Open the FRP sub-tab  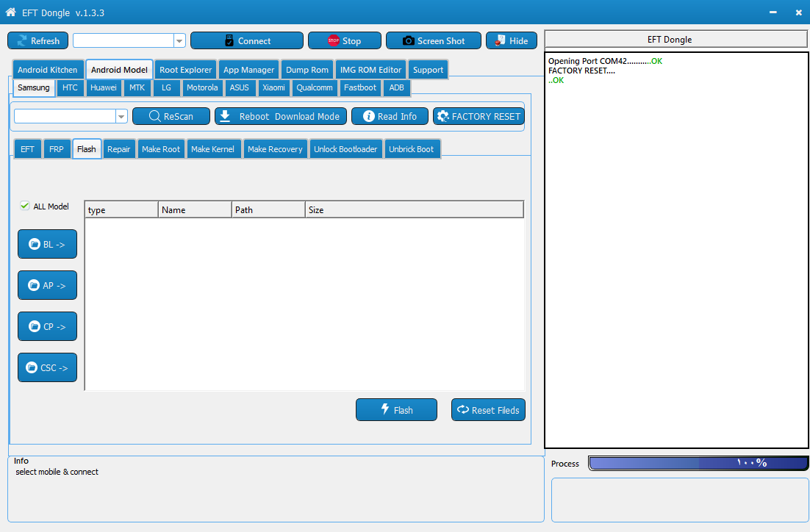(57, 148)
